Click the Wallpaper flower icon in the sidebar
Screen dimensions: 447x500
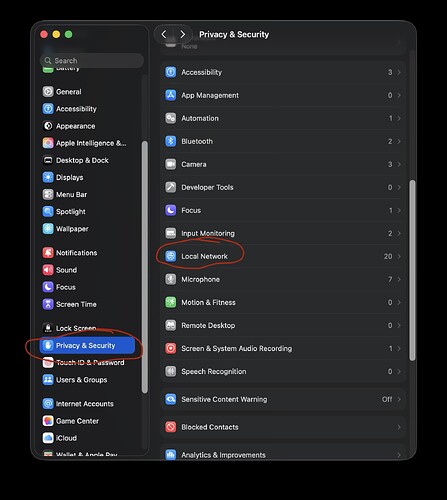(48, 229)
